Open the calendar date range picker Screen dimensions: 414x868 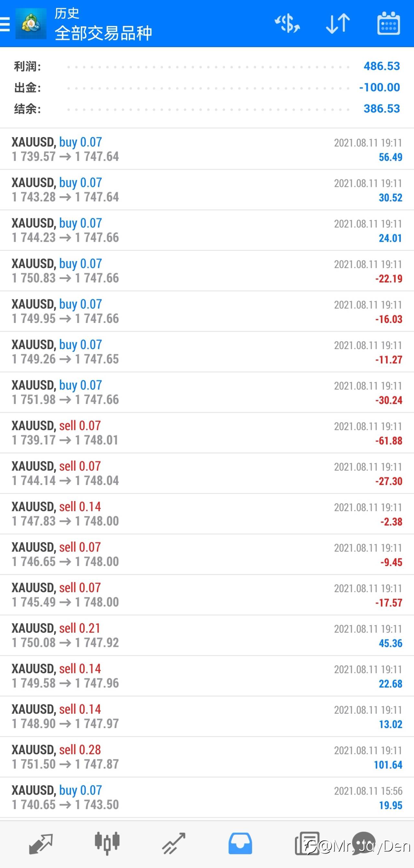click(x=388, y=24)
